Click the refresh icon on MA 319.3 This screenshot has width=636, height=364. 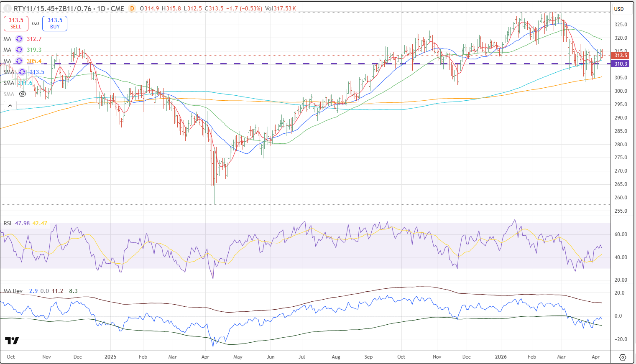click(x=19, y=50)
